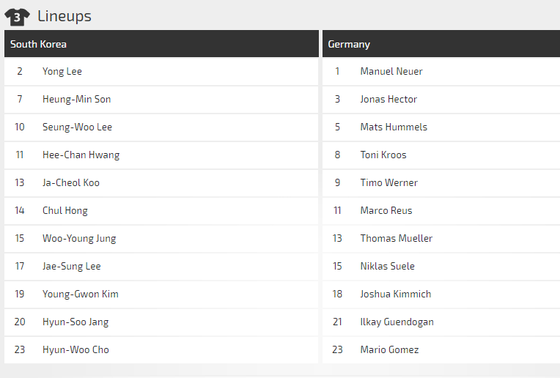Select the South Korea team header
The width and height of the screenshot is (560, 378).
click(x=161, y=44)
